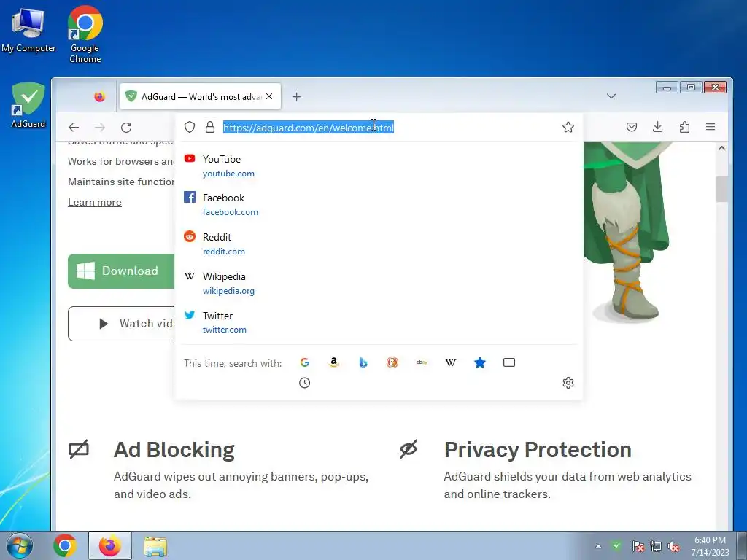Search this time with eBay icon
747x560 pixels.
pyautogui.click(x=422, y=362)
